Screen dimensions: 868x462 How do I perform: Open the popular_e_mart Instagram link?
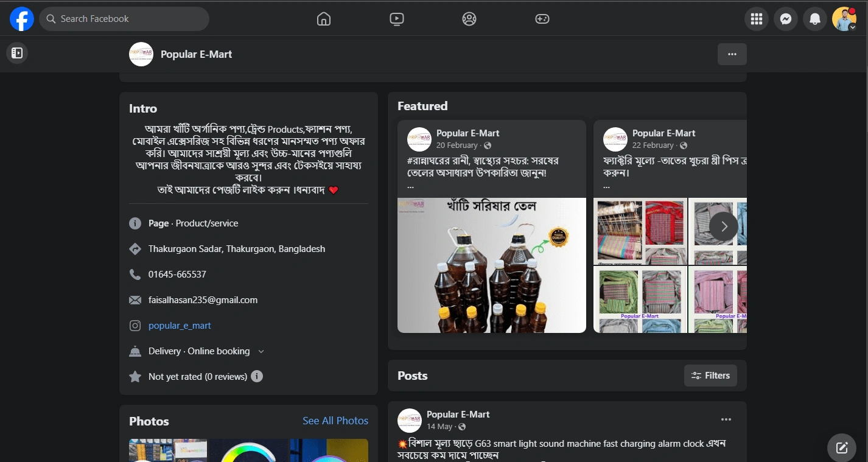(180, 326)
